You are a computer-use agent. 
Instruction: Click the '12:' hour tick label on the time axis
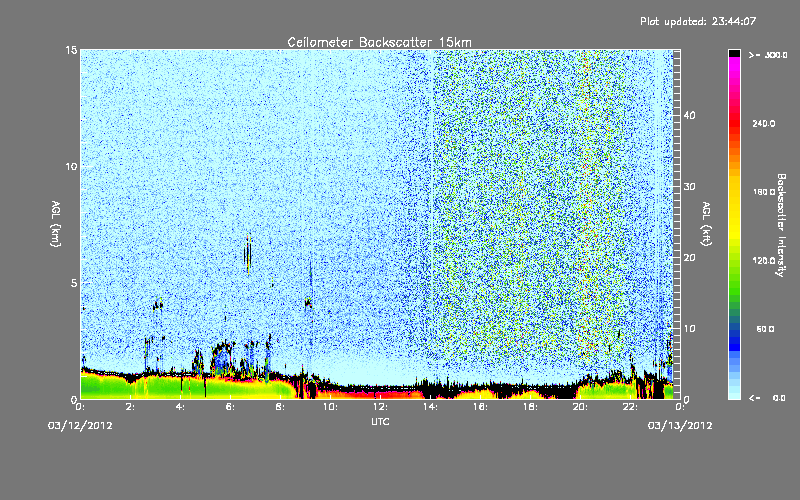tap(380, 407)
